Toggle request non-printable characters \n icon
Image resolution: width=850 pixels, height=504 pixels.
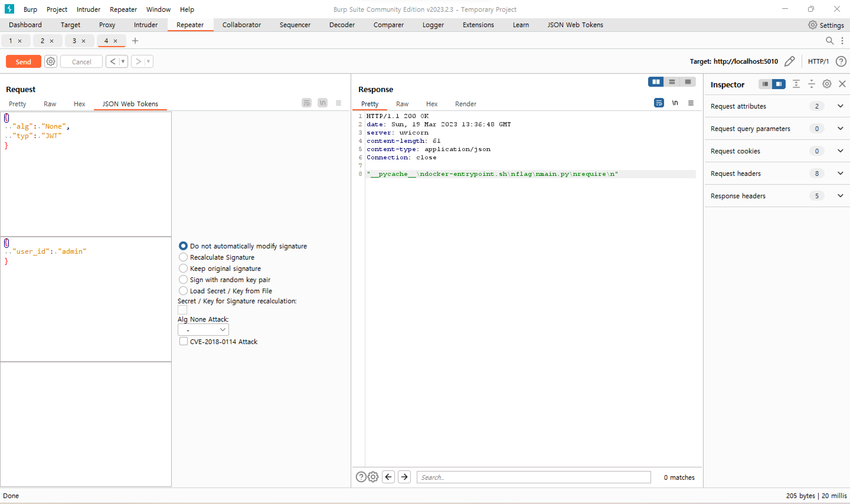click(x=322, y=103)
